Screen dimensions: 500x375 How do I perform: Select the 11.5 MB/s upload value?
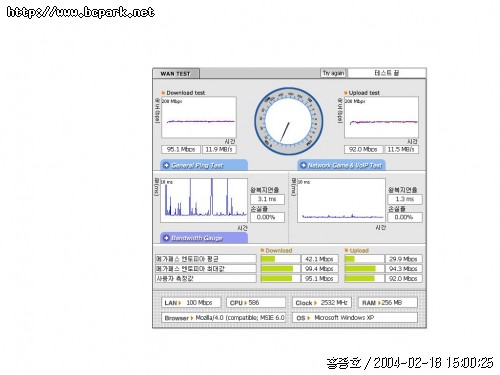click(401, 149)
